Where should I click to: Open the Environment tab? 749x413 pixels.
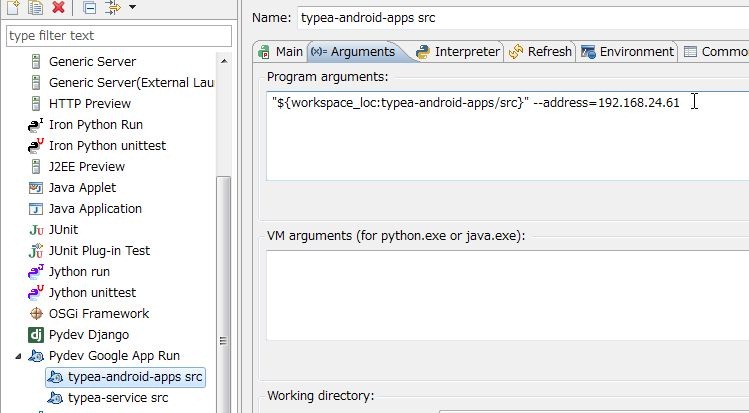point(628,52)
